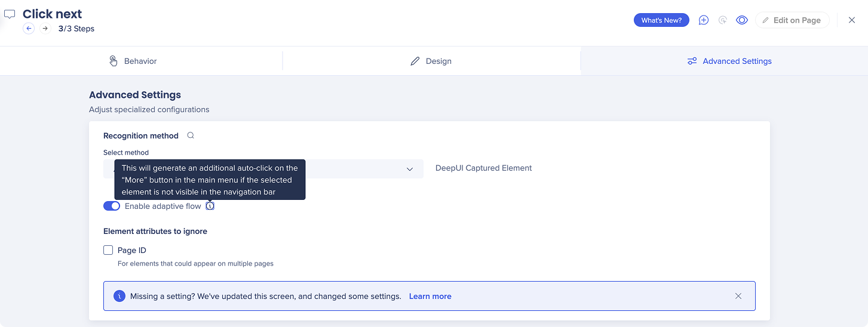The height and width of the screenshot is (327, 868).
Task: Click the speech bubble icon beside the title
Action: pyautogui.click(x=10, y=14)
